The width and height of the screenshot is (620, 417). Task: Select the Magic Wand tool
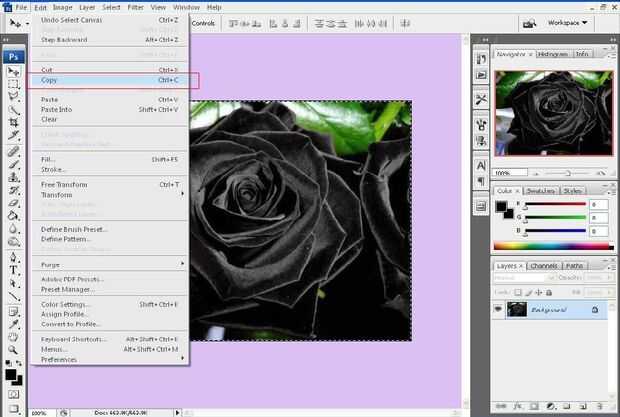click(13, 109)
